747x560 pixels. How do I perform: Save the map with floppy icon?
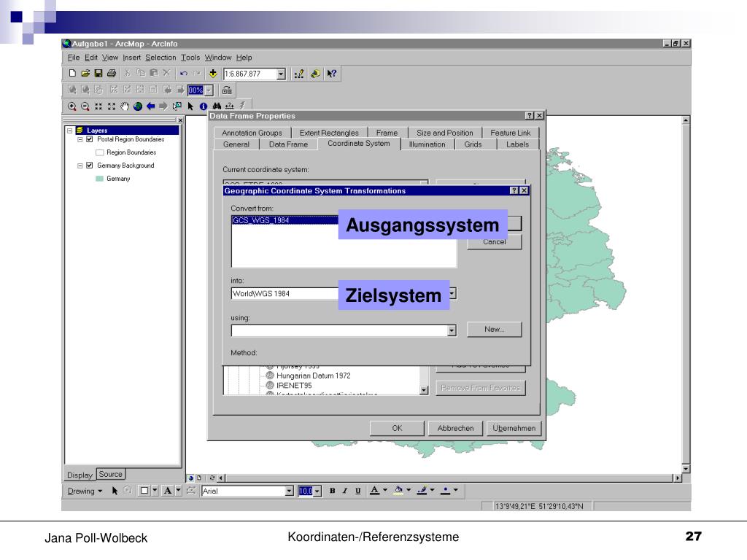click(x=98, y=74)
